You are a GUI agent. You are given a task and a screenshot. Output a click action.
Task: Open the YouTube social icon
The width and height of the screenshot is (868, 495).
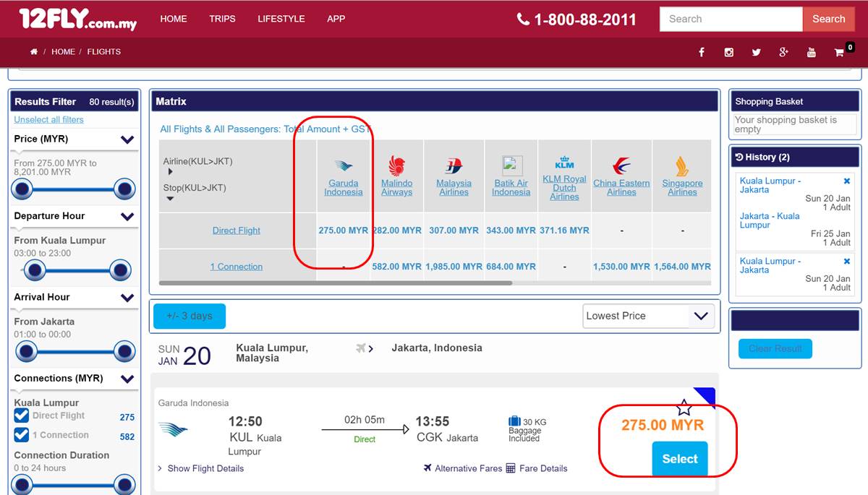pyautogui.click(x=812, y=52)
